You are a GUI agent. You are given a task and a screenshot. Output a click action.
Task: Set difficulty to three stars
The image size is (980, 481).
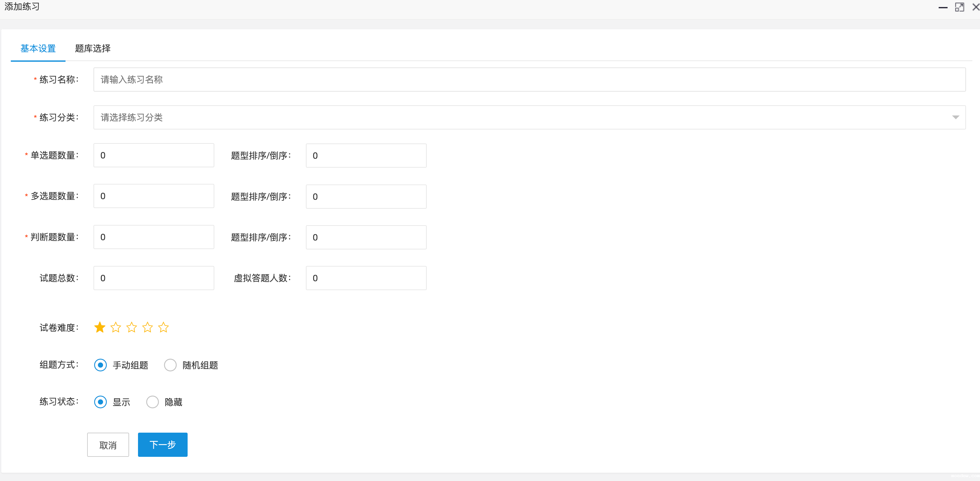click(x=132, y=327)
